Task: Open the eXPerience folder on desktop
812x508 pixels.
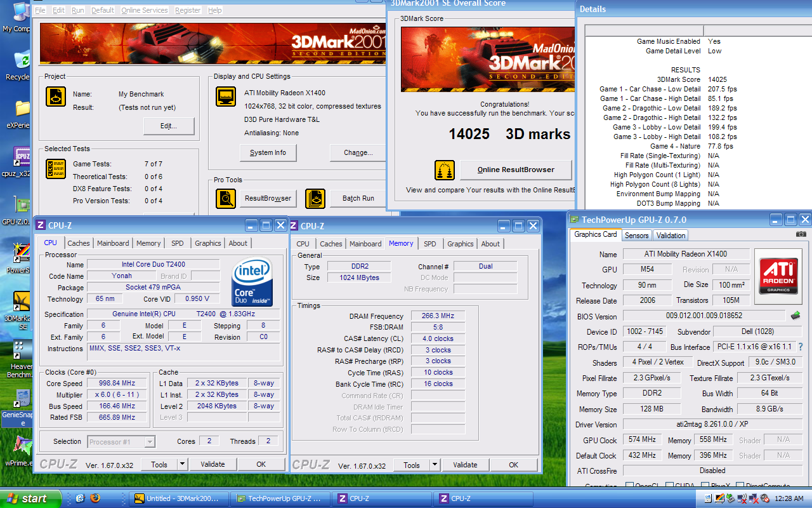Action: tap(19, 113)
